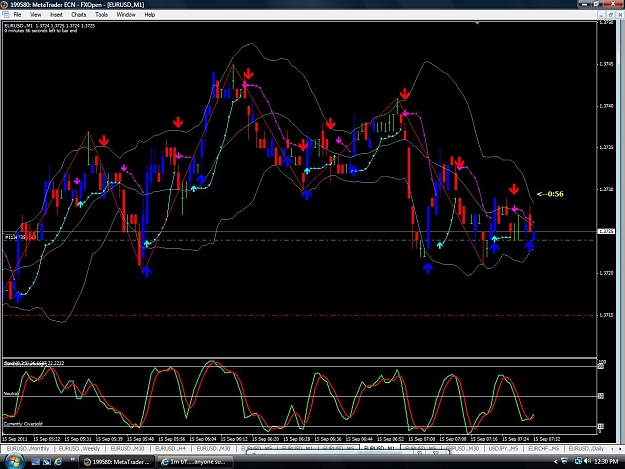Click the 'Currently Oversold' indicator label
Viewport: 625px width, 469px height.
23,424
